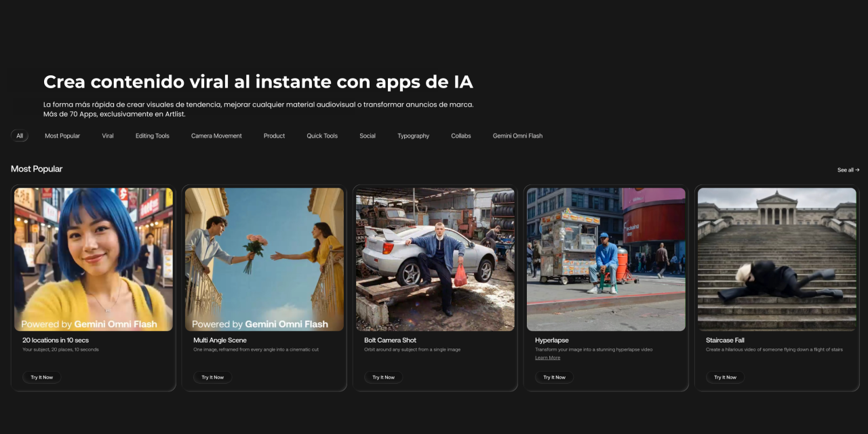Image resolution: width=868 pixels, height=434 pixels.
Task: Click Try It Now for Bolt Camera Shot
Action: [383, 377]
